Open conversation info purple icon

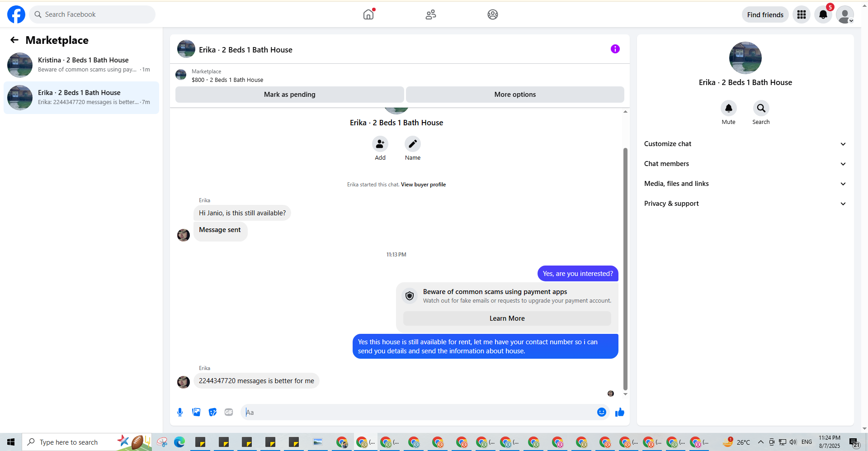click(615, 49)
